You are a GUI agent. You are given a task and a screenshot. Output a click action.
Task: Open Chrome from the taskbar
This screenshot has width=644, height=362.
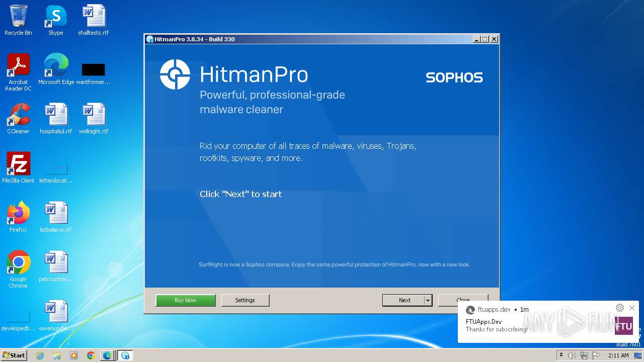91,355
